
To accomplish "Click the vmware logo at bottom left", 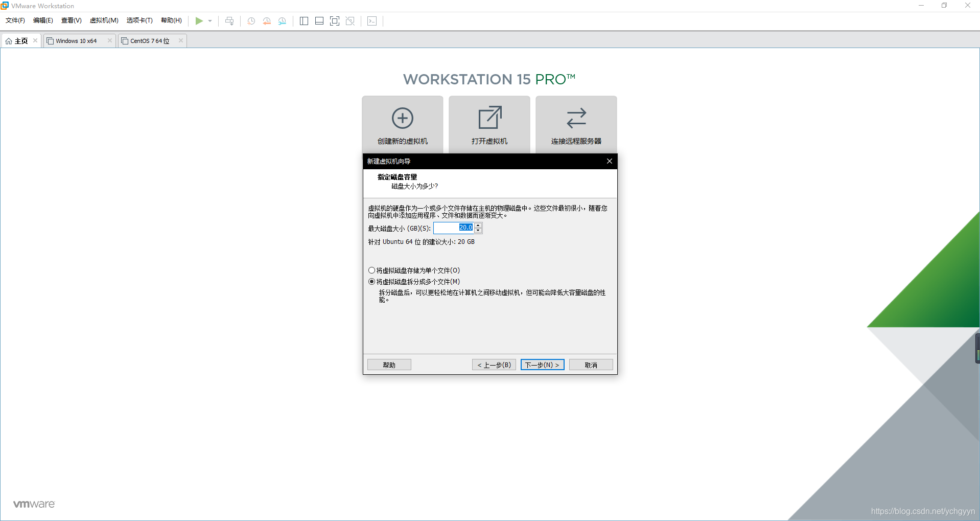I will [34, 504].
